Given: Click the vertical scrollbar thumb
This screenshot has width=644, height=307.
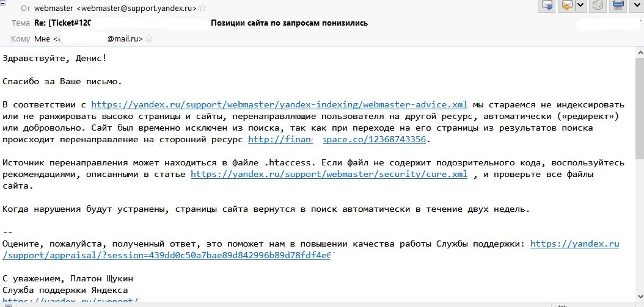Looking at the screenshot, I should pos(640,107).
